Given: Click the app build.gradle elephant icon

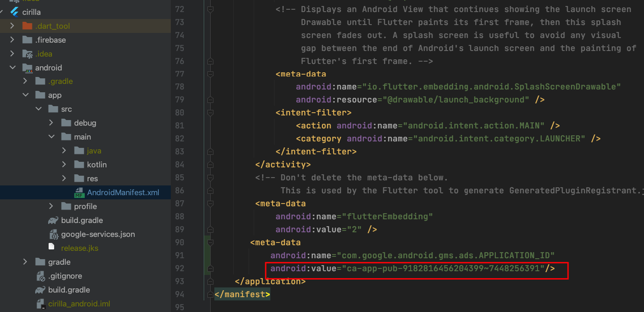Looking at the screenshot, I should click(x=53, y=221).
